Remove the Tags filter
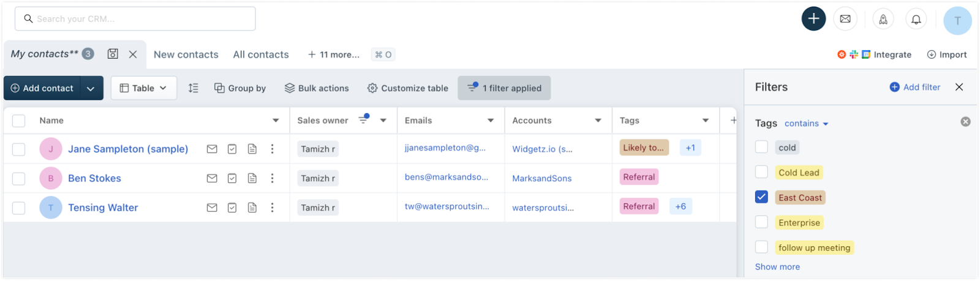This screenshot has width=980, height=281. coord(965,122)
